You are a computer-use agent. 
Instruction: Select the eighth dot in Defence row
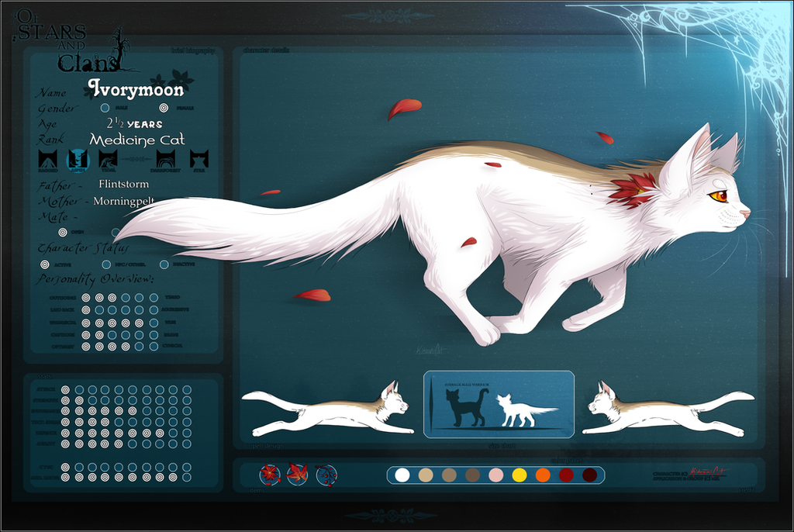[160, 434]
